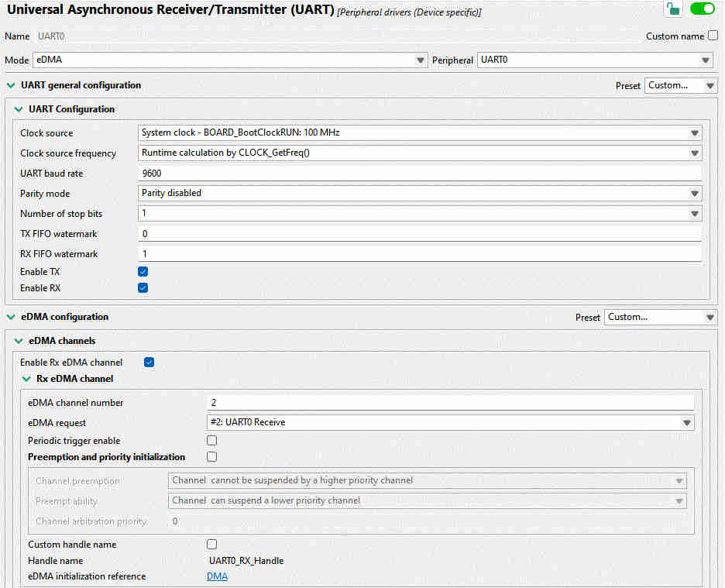Click the Name field showing UART0

pos(51,36)
